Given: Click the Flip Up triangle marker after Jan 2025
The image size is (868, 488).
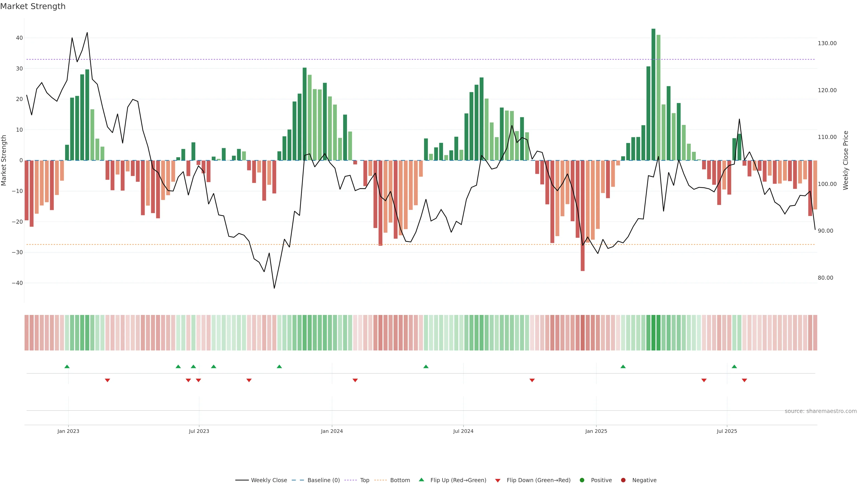Looking at the screenshot, I should pos(623,366).
